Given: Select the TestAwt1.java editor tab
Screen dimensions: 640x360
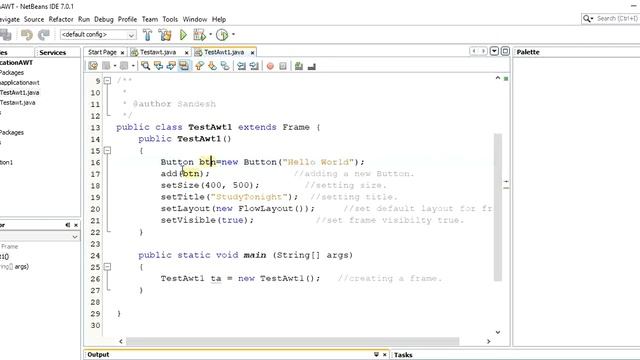Looking at the screenshot, I should pos(224,52).
